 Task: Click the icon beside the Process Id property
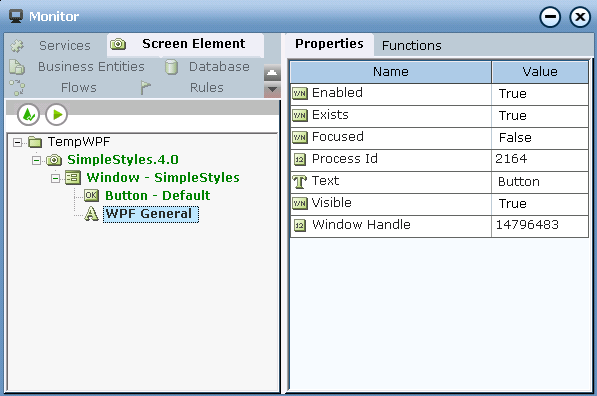point(300,160)
